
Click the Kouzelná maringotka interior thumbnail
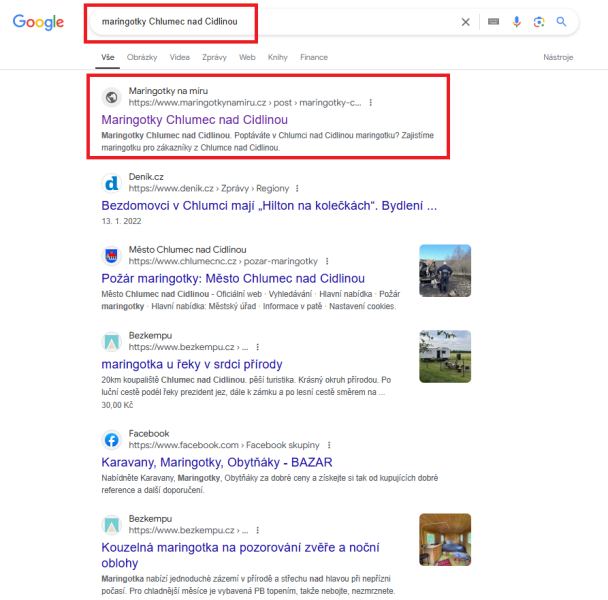click(x=445, y=539)
